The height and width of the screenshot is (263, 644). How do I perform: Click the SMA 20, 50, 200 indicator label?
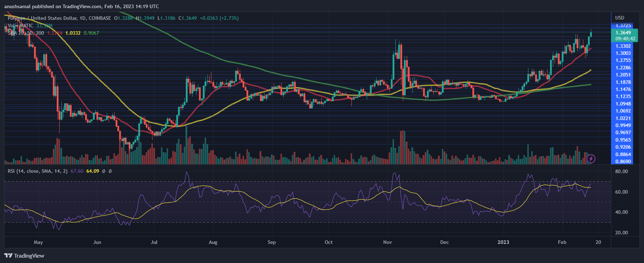[26, 33]
